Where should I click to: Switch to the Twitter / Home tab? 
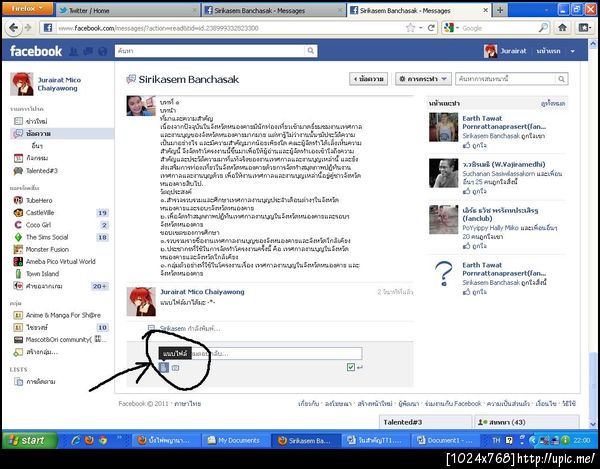point(126,11)
